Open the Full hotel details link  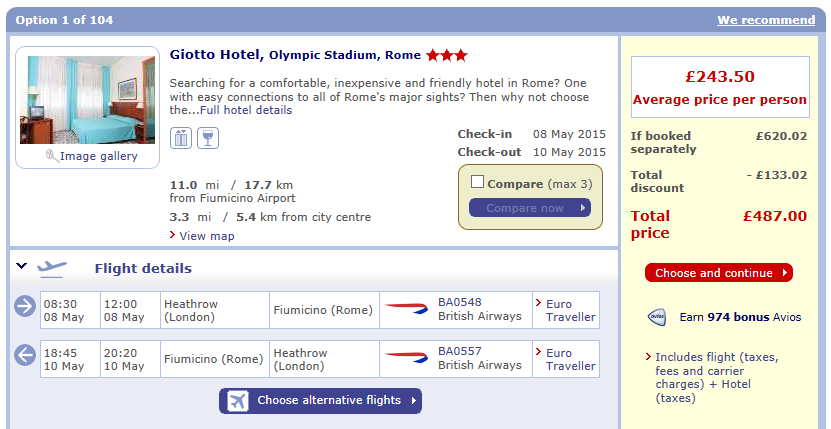(245, 110)
